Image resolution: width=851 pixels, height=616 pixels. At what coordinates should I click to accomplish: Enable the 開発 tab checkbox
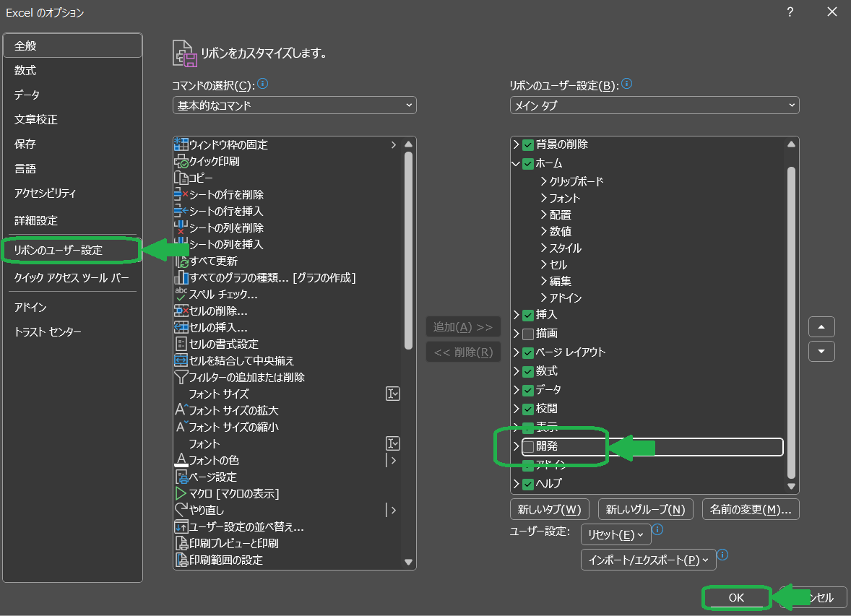click(528, 447)
